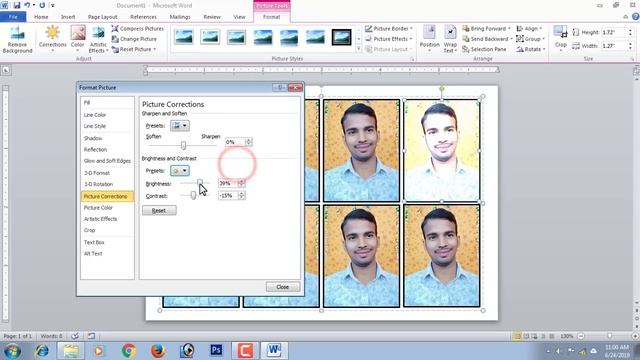Open Color options in ribbon
Viewport: 640px width, 360px height.
(x=78, y=39)
